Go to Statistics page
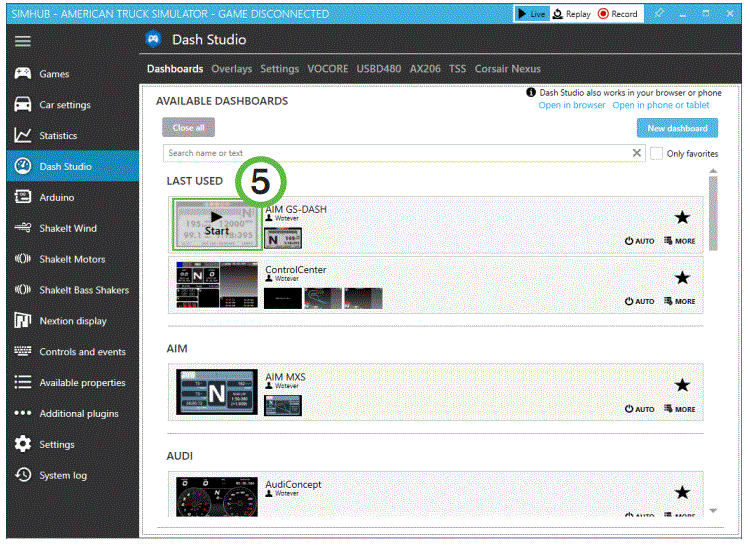 coord(73,135)
